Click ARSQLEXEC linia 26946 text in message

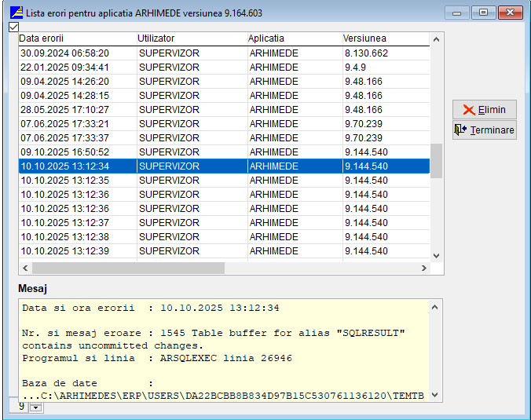(x=226, y=358)
